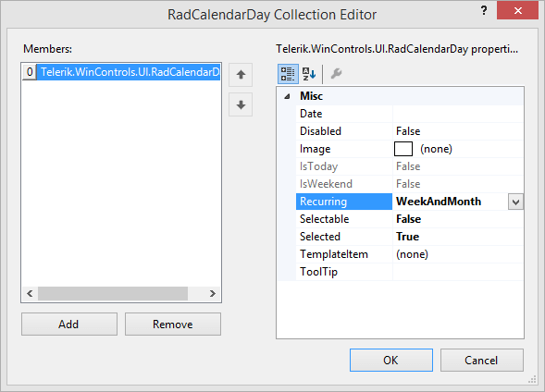545x392 pixels.
Task: Cancel the collection editor
Action: pyautogui.click(x=482, y=360)
